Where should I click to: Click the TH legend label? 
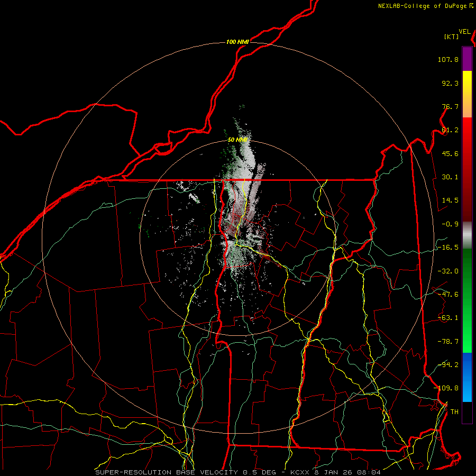[x=454, y=412]
